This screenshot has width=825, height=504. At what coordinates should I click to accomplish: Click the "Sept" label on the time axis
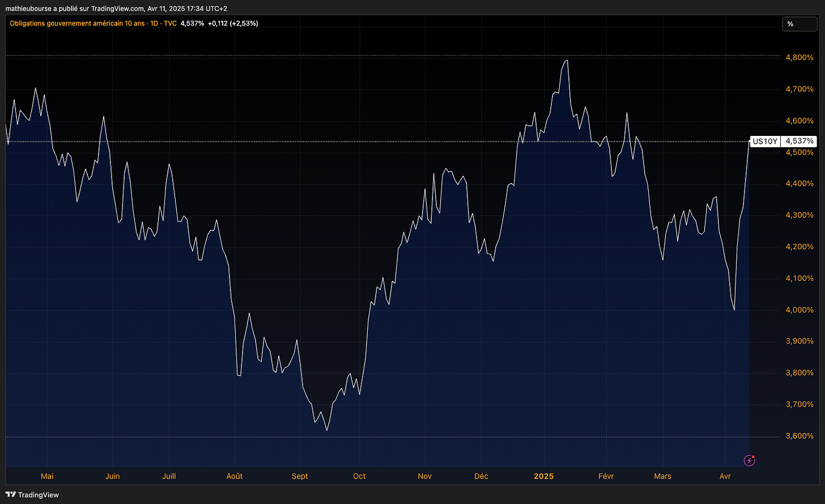pyautogui.click(x=300, y=476)
